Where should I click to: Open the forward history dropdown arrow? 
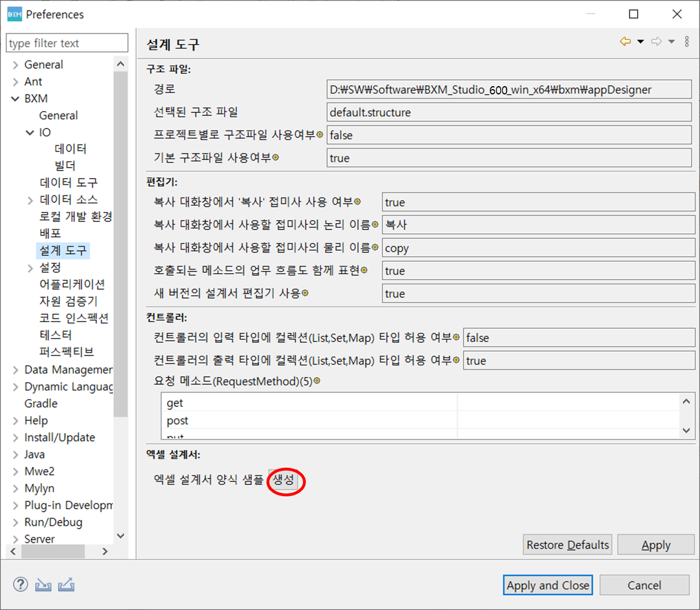(671, 42)
